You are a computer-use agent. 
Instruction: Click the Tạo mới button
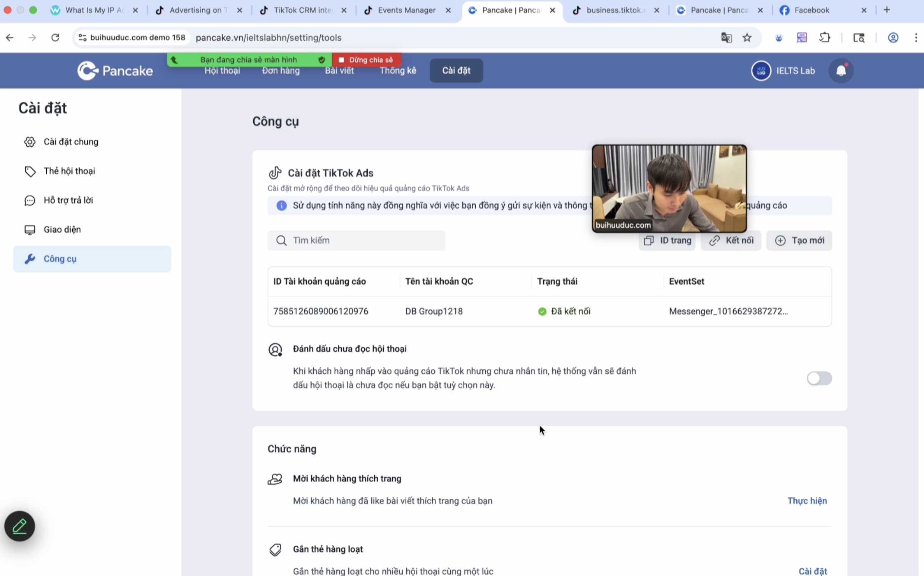click(799, 240)
